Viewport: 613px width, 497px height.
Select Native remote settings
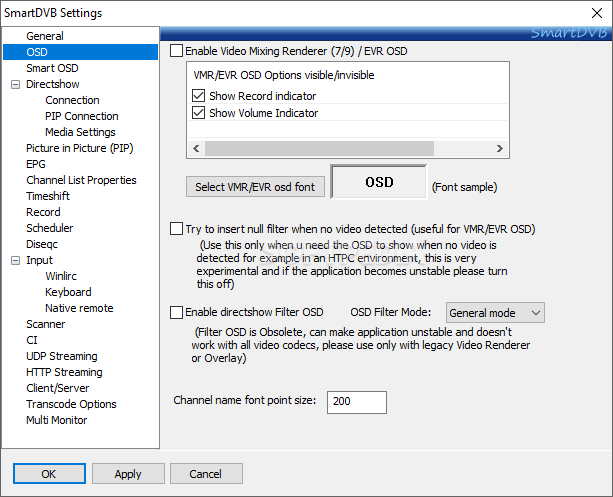[x=79, y=308]
